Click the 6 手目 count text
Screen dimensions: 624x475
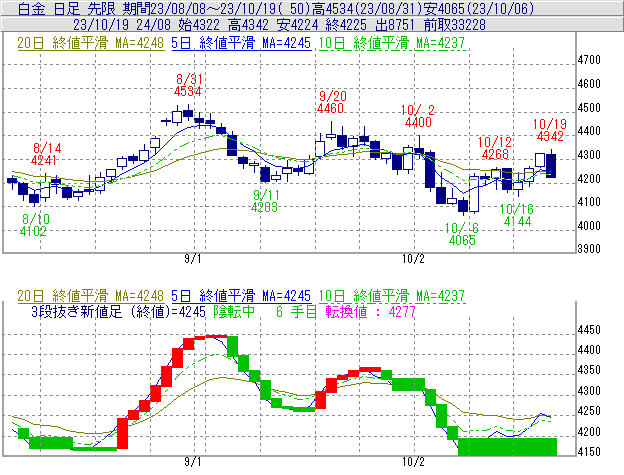(x=296, y=311)
